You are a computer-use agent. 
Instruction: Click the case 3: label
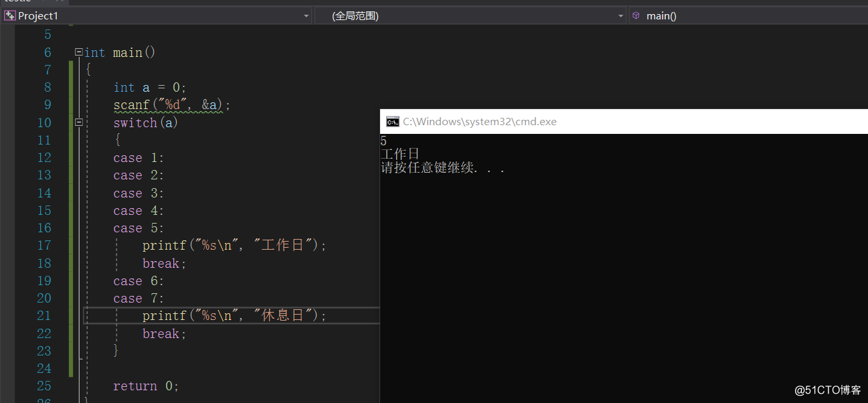[139, 193]
